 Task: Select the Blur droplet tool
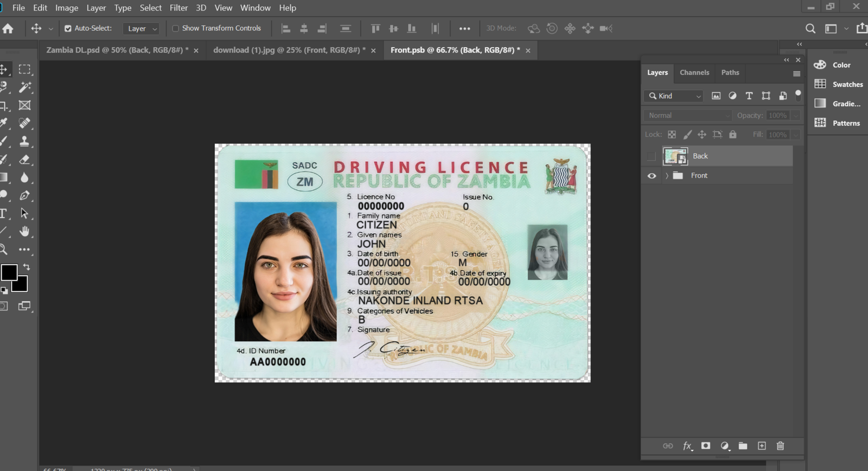point(24,177)
